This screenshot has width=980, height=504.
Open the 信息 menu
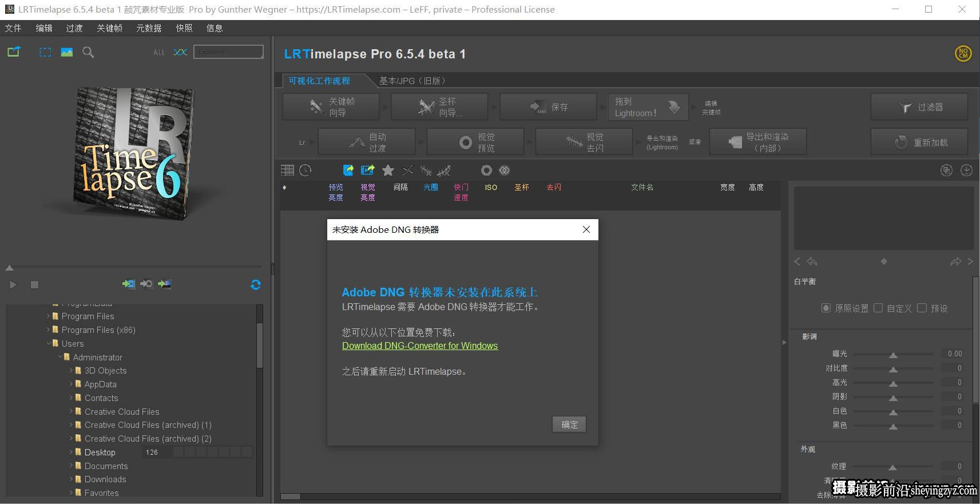215,28
